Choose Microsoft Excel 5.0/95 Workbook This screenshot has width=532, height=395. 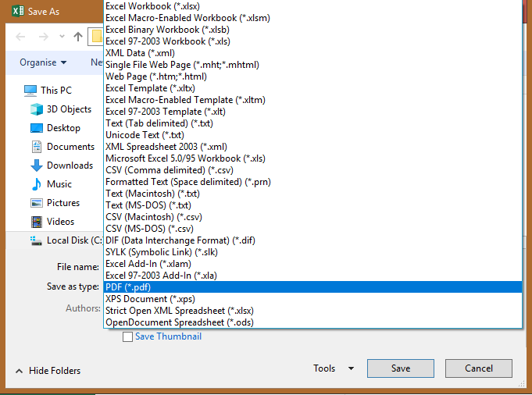click(312, 158)
